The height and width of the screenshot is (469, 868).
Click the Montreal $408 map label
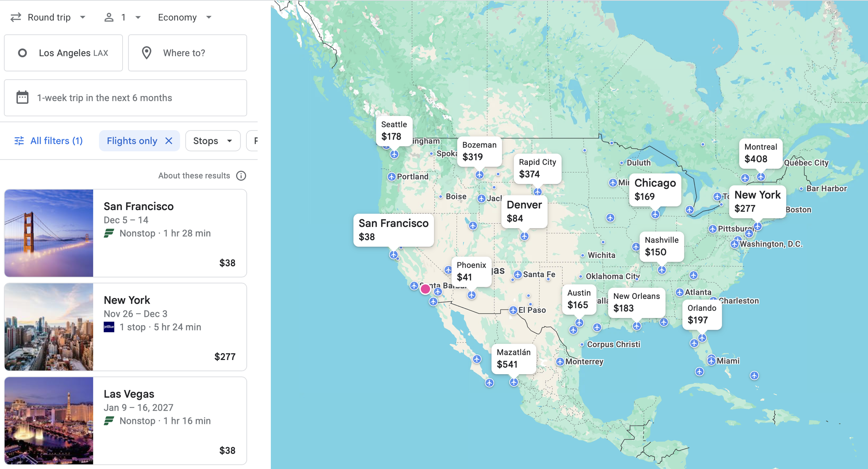click(x=760, y=153)
